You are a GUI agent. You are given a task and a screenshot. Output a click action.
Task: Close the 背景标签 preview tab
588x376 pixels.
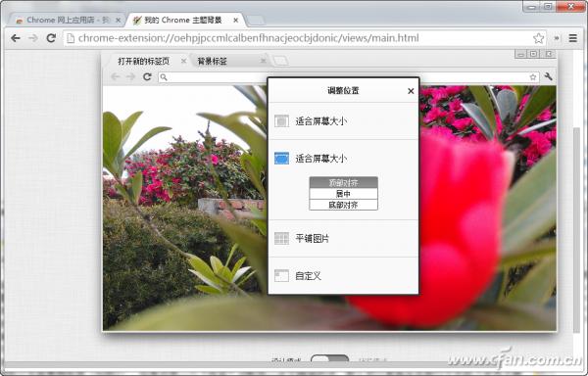(x=264, y=61)
